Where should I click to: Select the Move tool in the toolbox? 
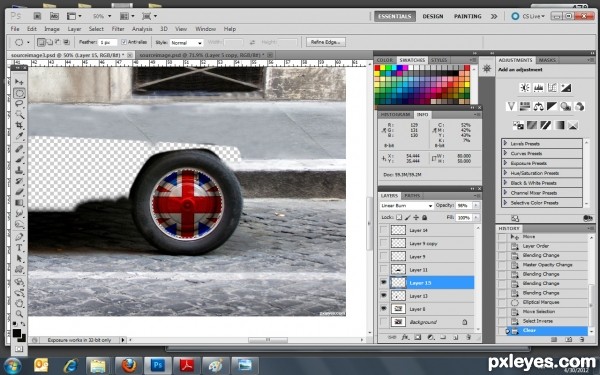19,82
